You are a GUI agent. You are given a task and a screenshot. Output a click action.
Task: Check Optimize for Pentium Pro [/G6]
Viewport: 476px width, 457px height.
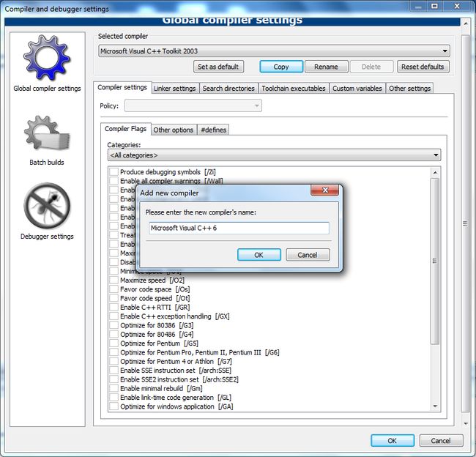point(114,352)
